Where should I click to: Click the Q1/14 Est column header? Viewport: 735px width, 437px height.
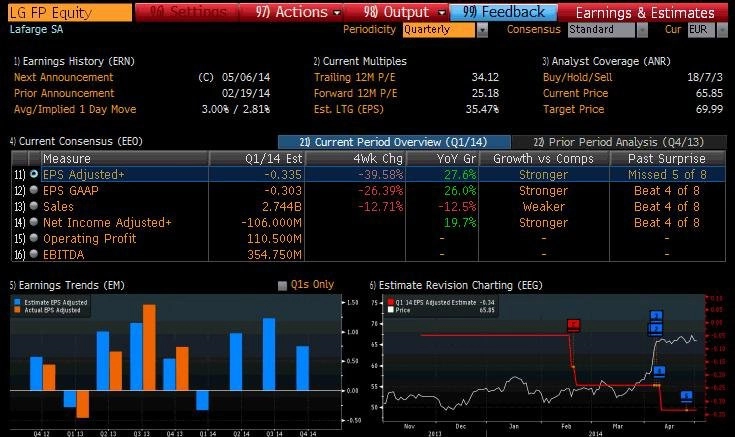(x=256, y=158)
